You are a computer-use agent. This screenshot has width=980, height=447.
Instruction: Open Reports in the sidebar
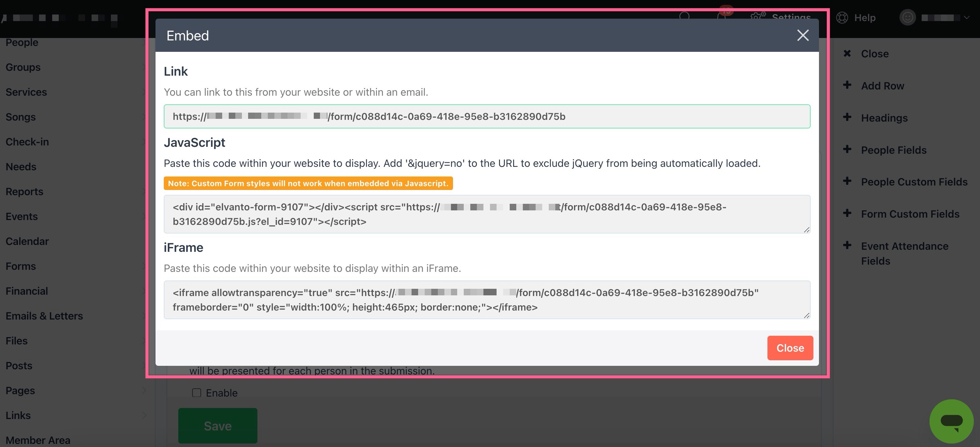click(24, 191)
